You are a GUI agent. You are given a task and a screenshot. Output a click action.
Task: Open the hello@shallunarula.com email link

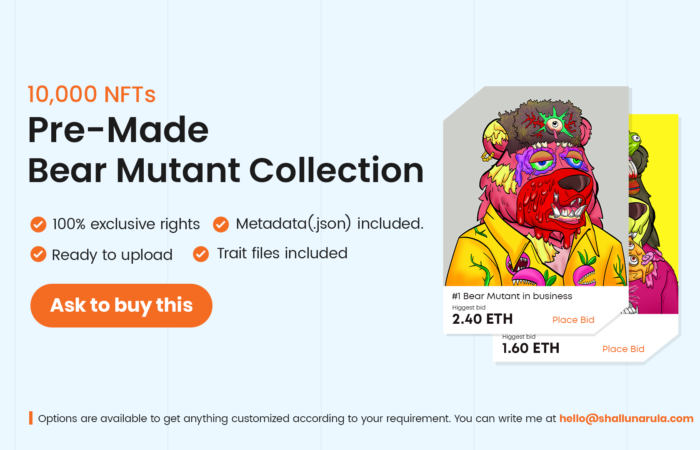pyautogui.click(x=626, y=419)
